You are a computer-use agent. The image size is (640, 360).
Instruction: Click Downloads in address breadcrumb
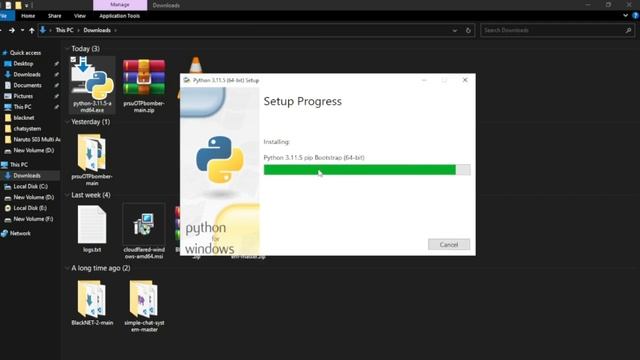point(97,30)
